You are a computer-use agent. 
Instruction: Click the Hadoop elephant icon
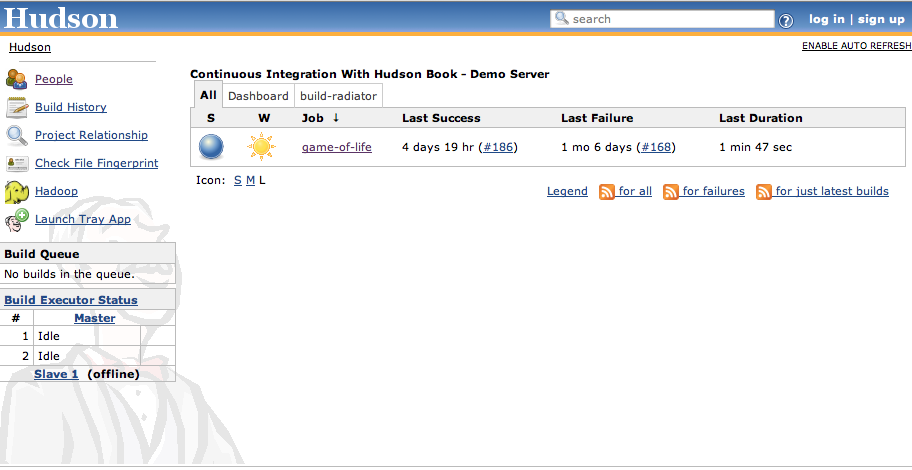coord(16,192)
